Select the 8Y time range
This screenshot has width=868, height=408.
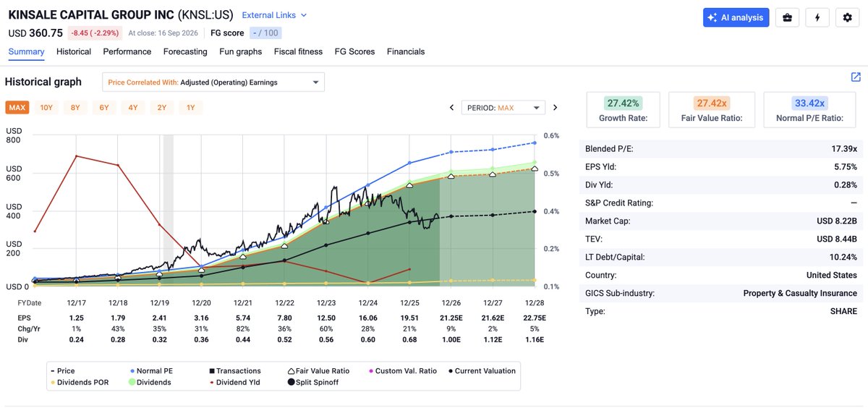(75, 108)
